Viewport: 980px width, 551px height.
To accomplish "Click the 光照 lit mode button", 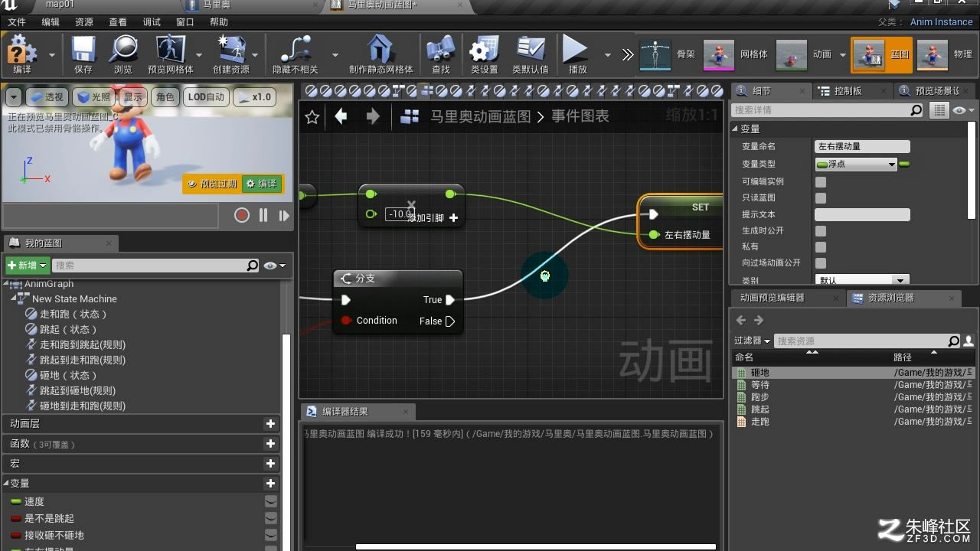I will pos(93,97).
